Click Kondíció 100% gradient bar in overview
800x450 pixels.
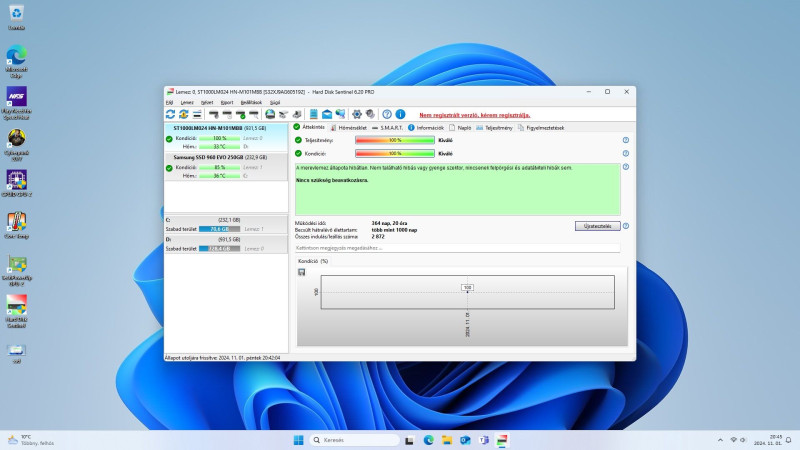[395, 154]
